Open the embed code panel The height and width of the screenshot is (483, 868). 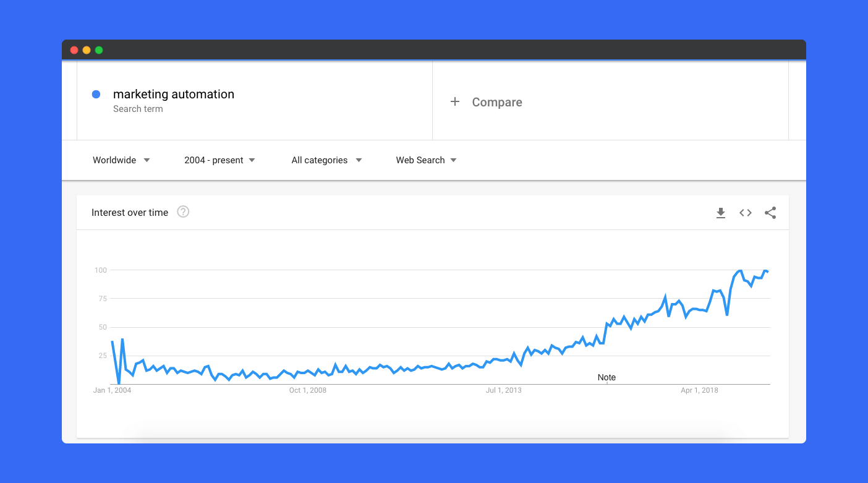tap(745, 213)
